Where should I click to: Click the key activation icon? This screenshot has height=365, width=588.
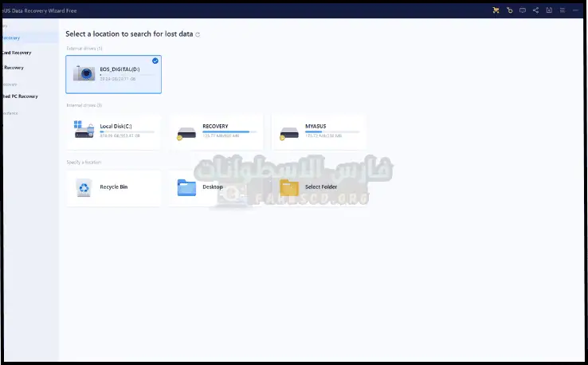509,10
